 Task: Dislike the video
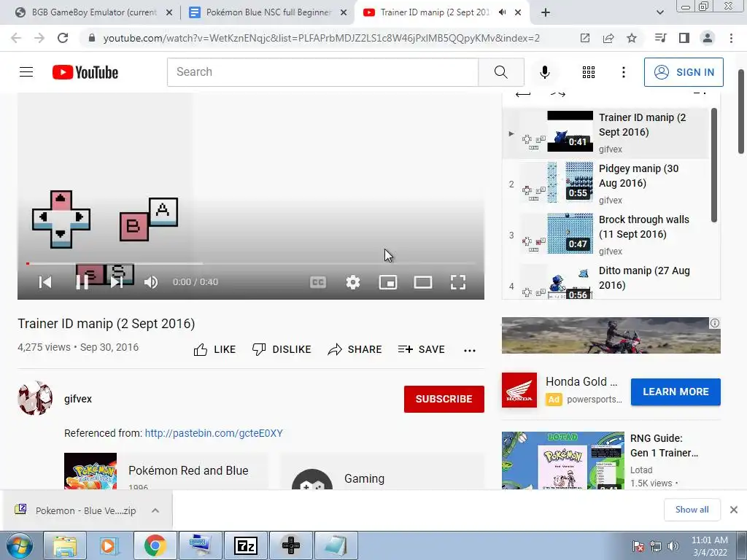tap(282, 349)
